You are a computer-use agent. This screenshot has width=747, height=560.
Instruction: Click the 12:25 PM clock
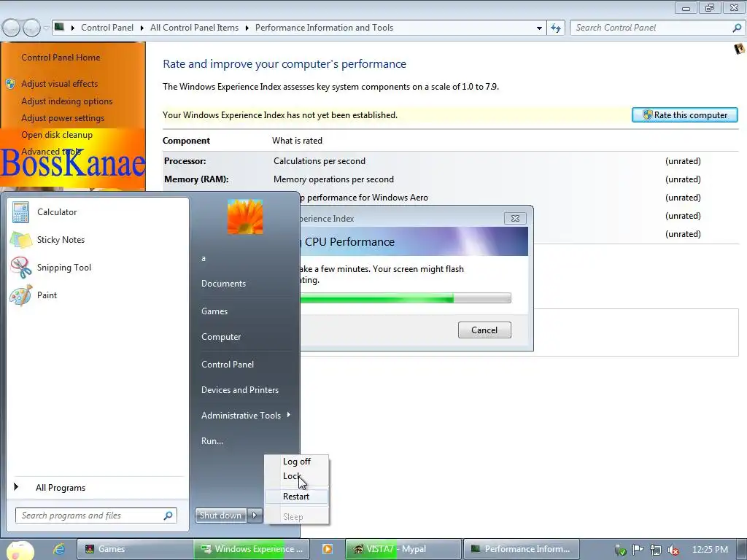[709, 550]
